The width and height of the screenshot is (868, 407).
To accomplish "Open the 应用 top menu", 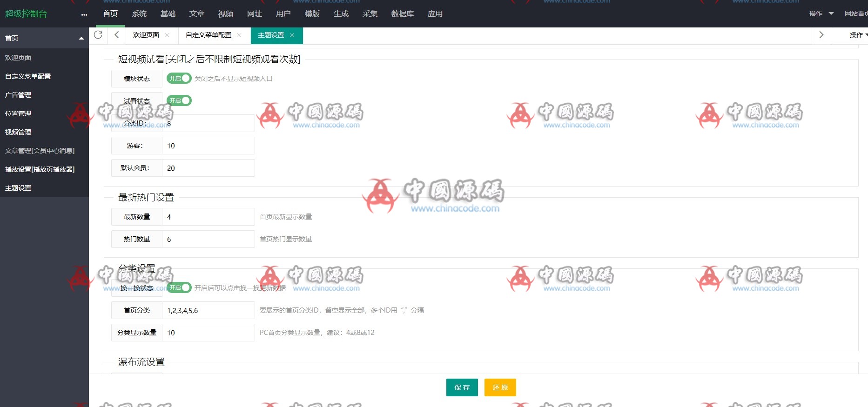I will pos(435,13).
